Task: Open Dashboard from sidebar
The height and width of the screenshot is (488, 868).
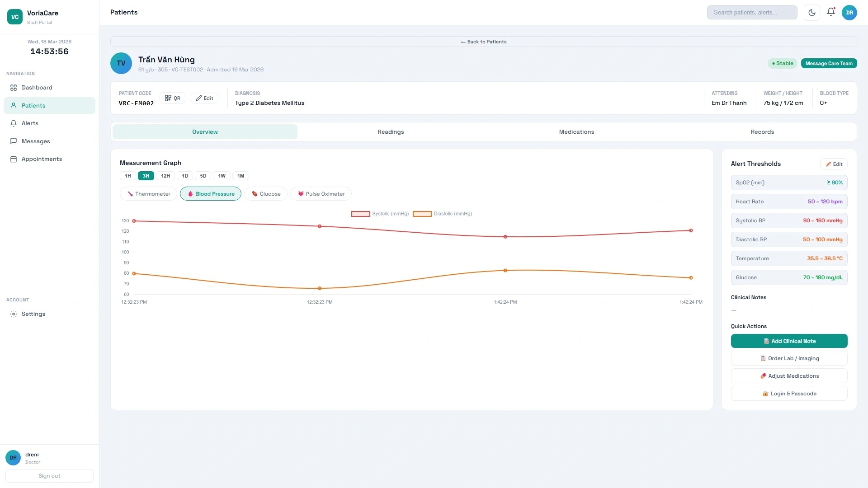Action: click(37, 88)
